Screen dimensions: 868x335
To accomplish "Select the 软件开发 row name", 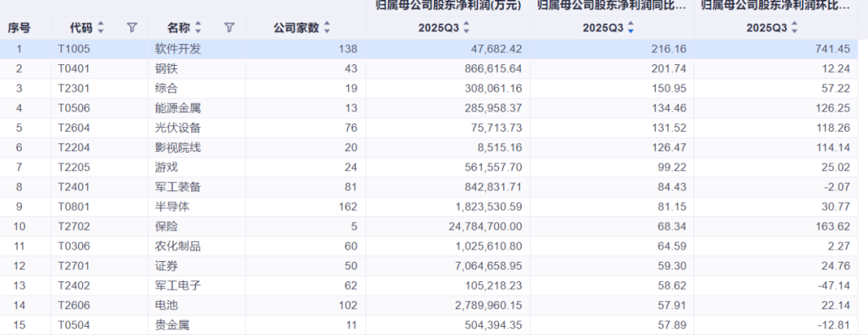I will click(x=178, y=49).
